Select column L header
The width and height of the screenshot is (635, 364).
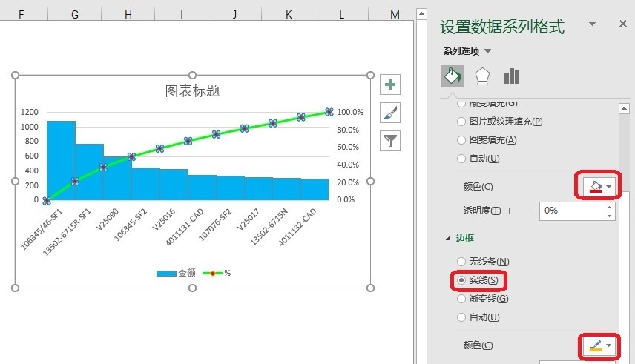click(342, 15)
